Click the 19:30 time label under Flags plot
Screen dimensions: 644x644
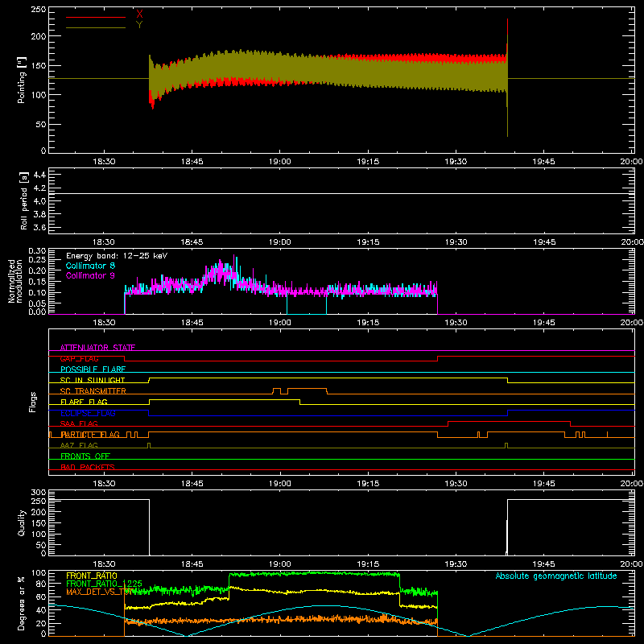click(456, 484)
